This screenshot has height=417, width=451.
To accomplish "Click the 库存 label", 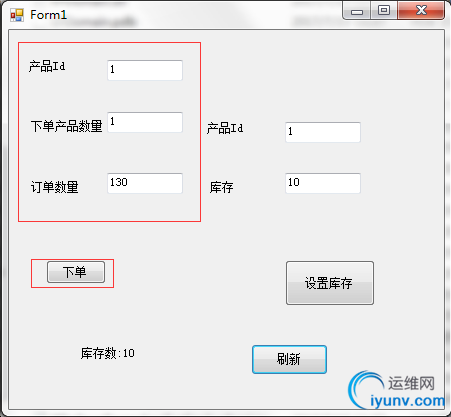I will 221,187.
